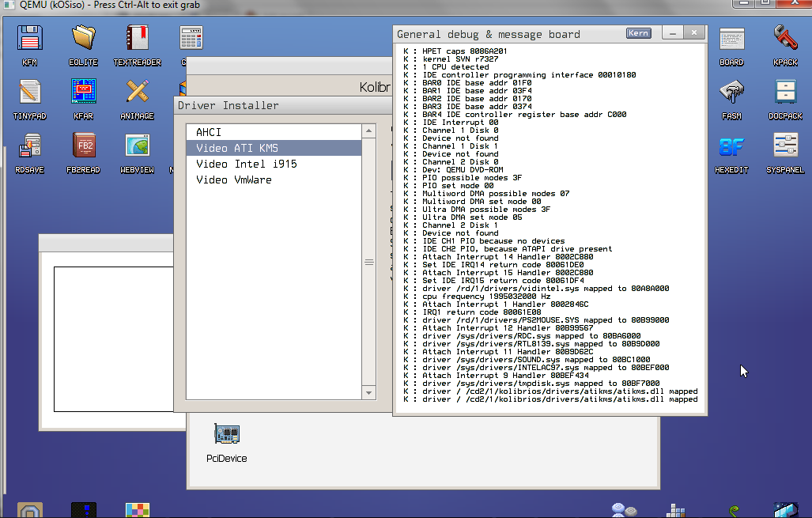Click the PciDevice icon in the window
The image size is (812, 518).
pos(226,433)
